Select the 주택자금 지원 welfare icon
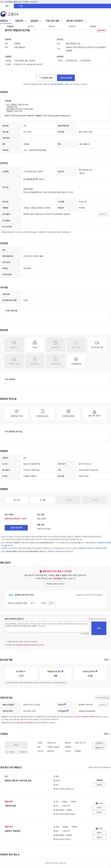The width and height of the screenshot is (111, 868). pos(14,361)
